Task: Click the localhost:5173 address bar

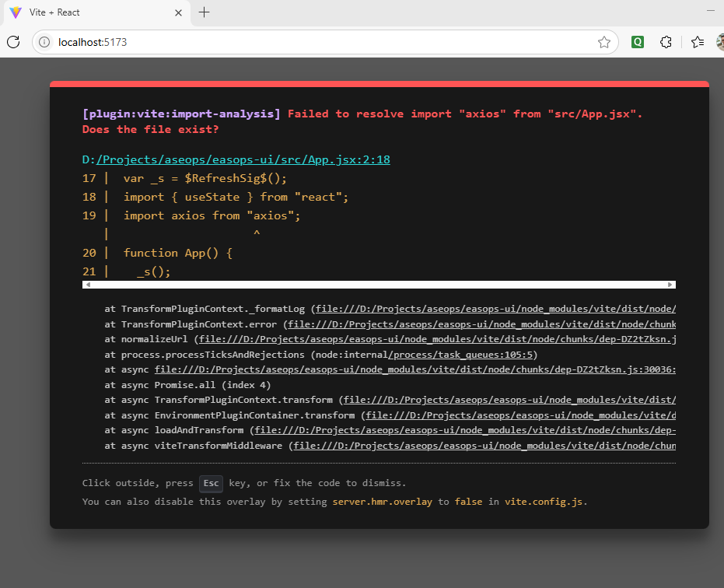Action: (311, 42)
